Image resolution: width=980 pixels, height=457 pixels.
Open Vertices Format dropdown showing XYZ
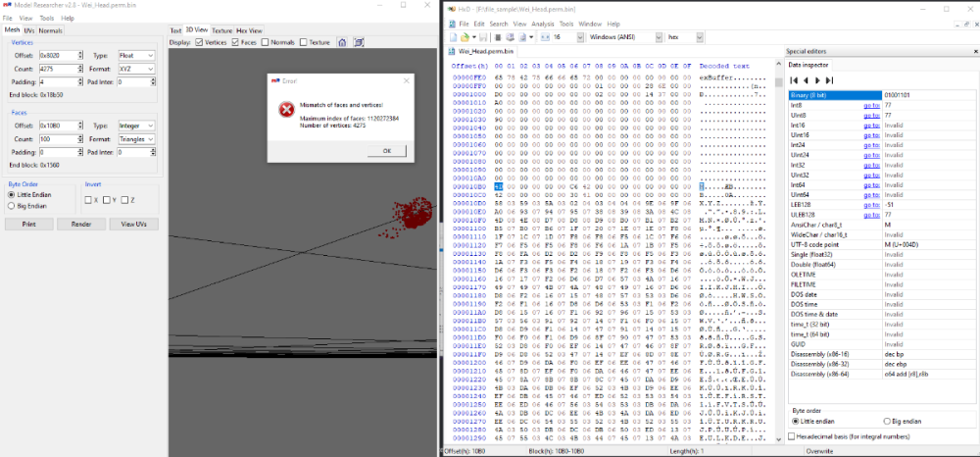(136, 69)
